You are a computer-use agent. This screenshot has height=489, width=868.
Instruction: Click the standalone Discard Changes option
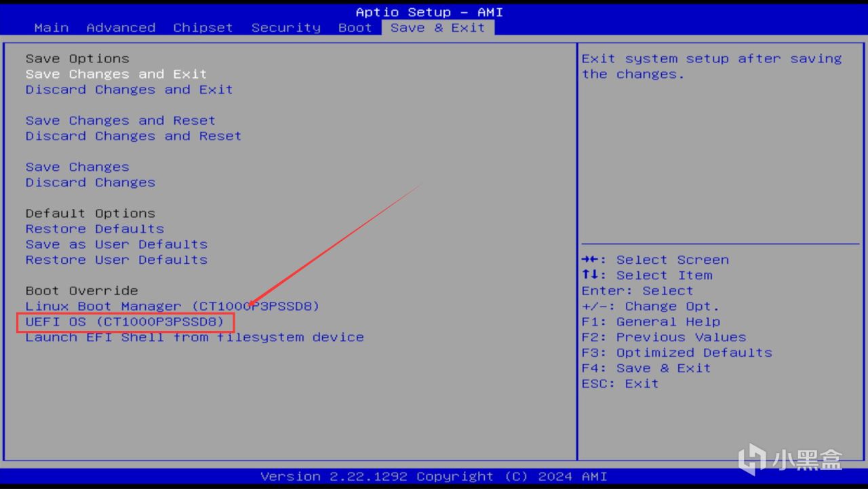pos(90,182)
